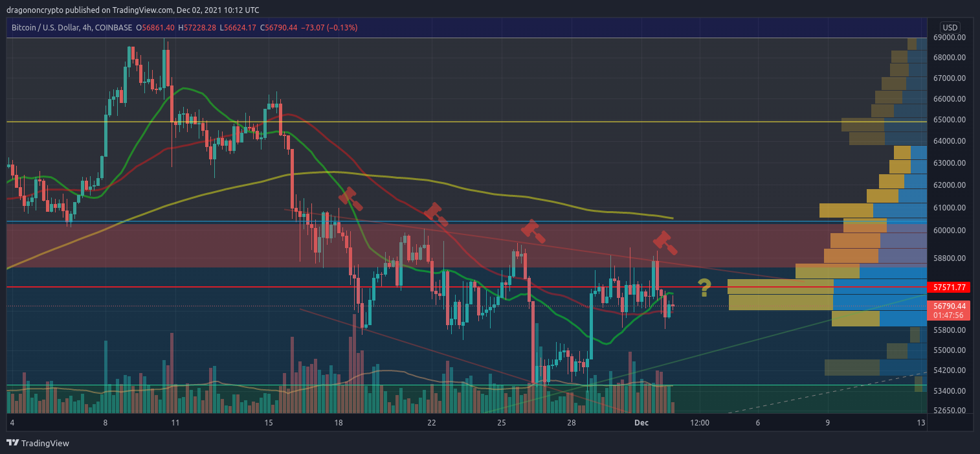Click the open value O56861.40

[x=156, y=28]
